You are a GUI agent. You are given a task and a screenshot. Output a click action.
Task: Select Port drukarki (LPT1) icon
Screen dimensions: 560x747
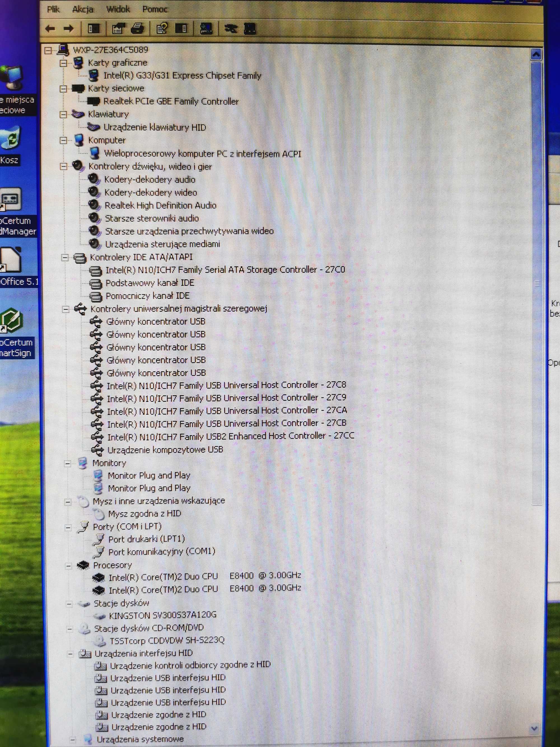tap(99, 539)
